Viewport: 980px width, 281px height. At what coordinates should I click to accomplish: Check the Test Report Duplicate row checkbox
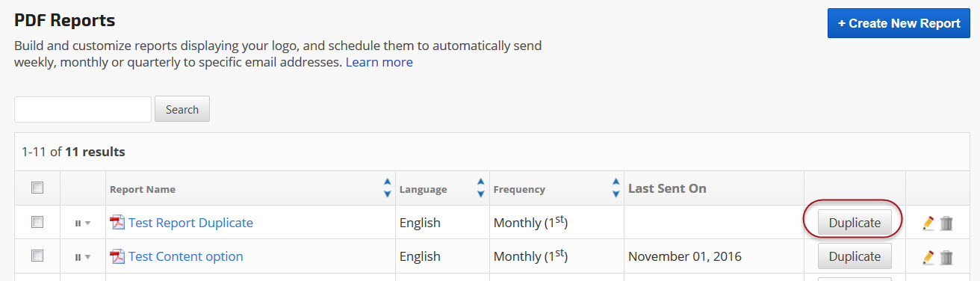[x=37, y=222]
